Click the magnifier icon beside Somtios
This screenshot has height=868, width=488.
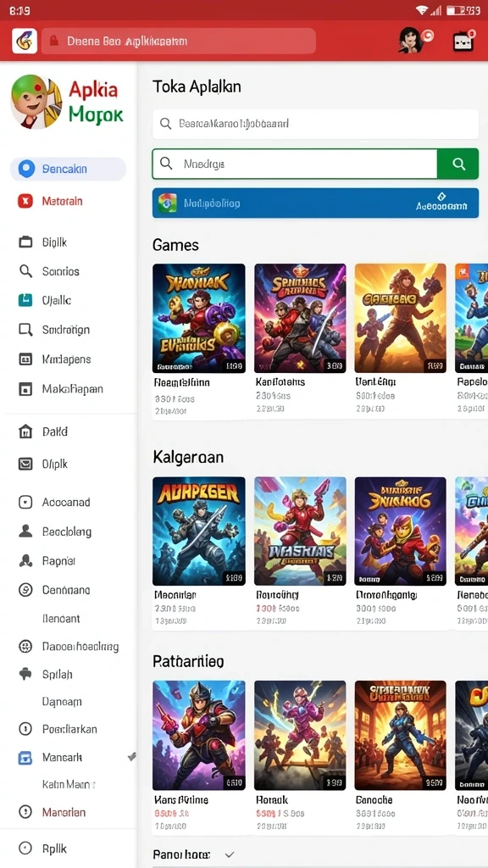25,271
